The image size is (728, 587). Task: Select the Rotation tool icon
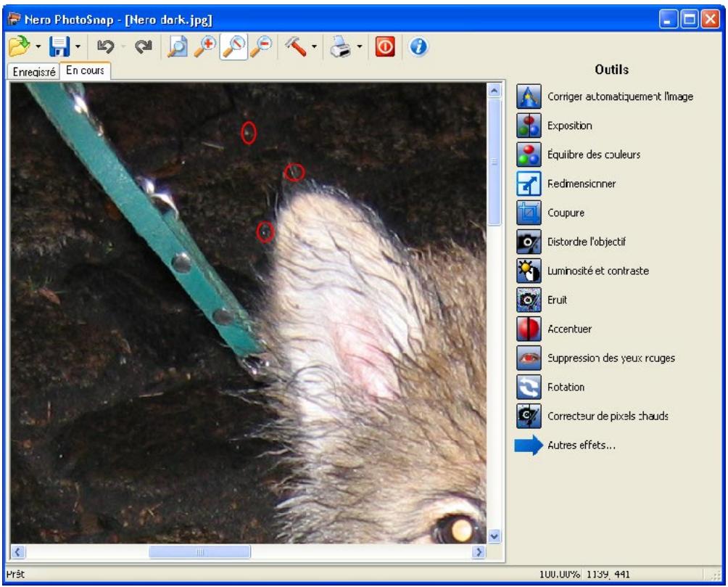pos(529,387)
